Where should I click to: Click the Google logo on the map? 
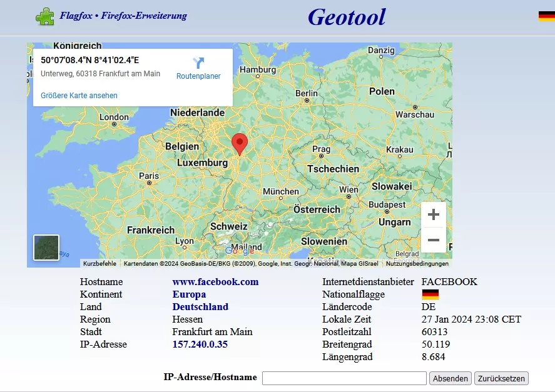click(x=240, y=251)
